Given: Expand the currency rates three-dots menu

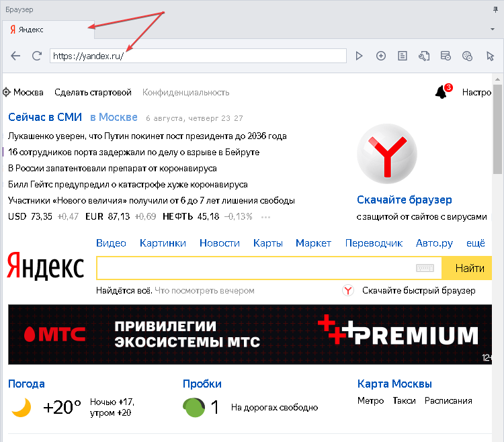Looking at the screenshot, I should (265, 217).
